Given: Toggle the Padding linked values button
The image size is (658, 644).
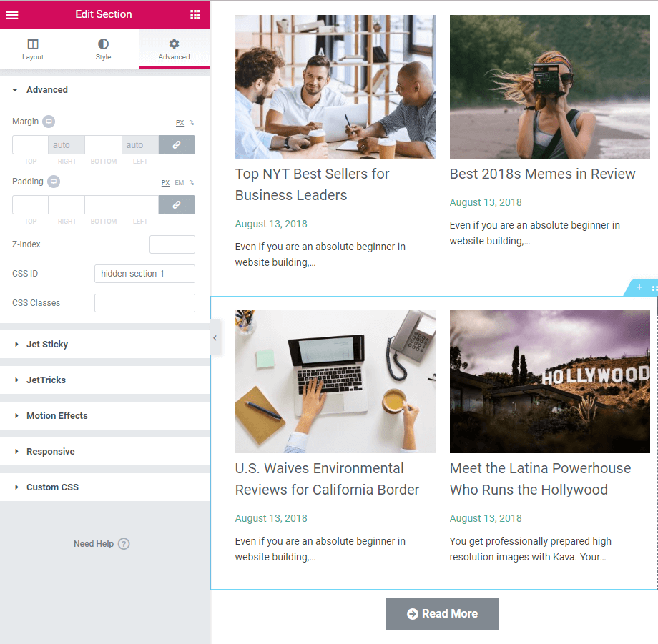Looking at the screenshot, I should 177,204.
